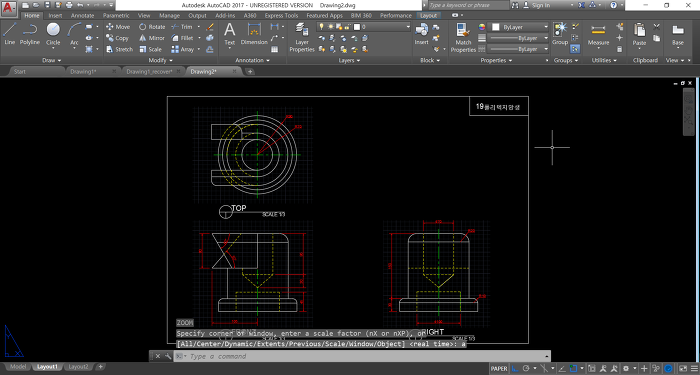Activate the Trim command
700x375 pixels.
(182, 27)
